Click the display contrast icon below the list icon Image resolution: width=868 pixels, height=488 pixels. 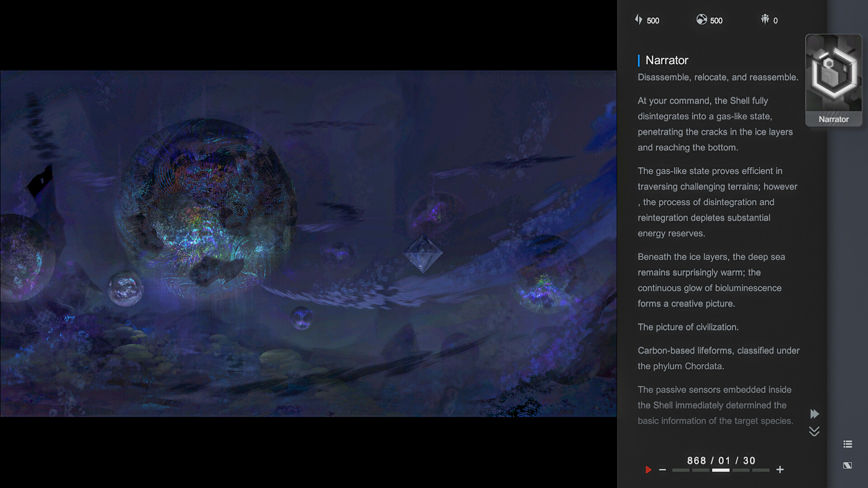point(848,465)
